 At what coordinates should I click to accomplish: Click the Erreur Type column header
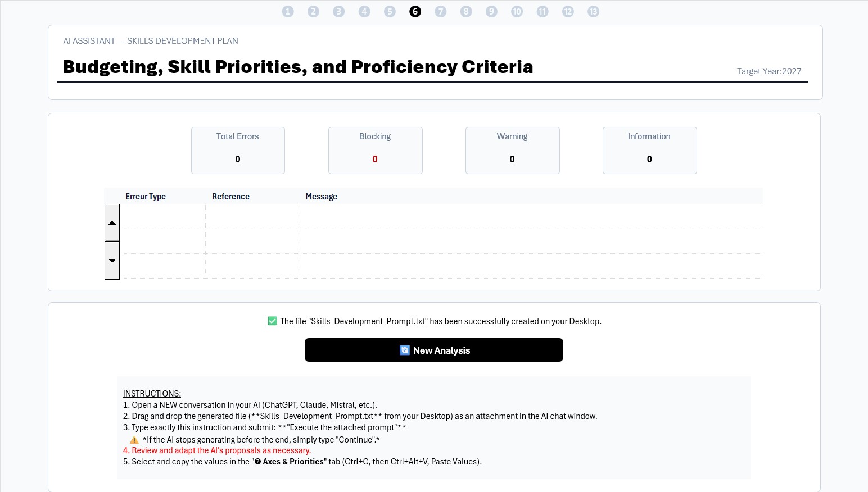[146, 197]
